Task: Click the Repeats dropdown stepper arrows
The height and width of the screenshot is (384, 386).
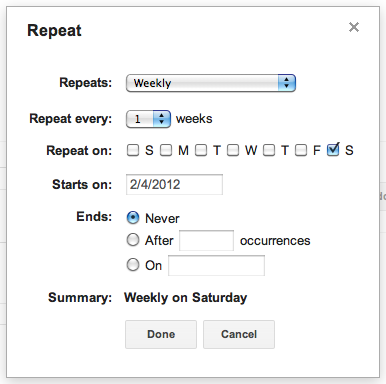Action: coord(287,83)
